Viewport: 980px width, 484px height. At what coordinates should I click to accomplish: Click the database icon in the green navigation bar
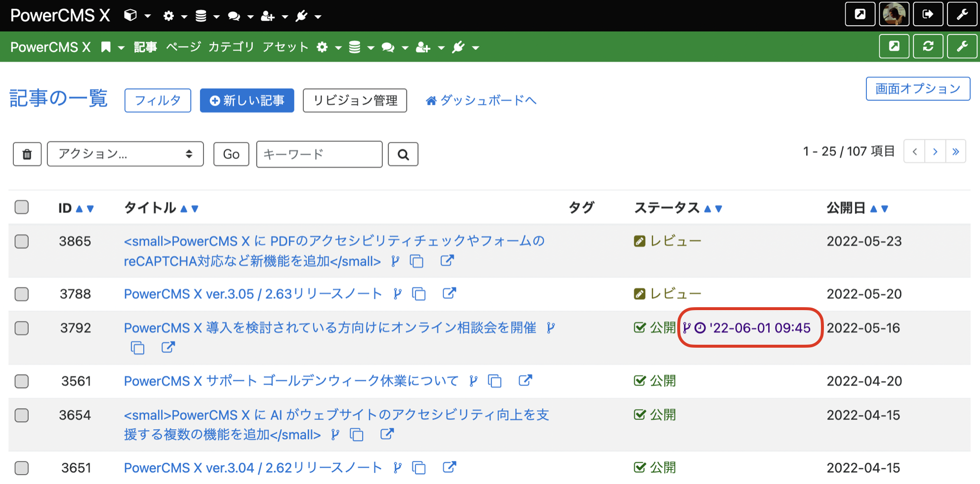click(355, 47)
